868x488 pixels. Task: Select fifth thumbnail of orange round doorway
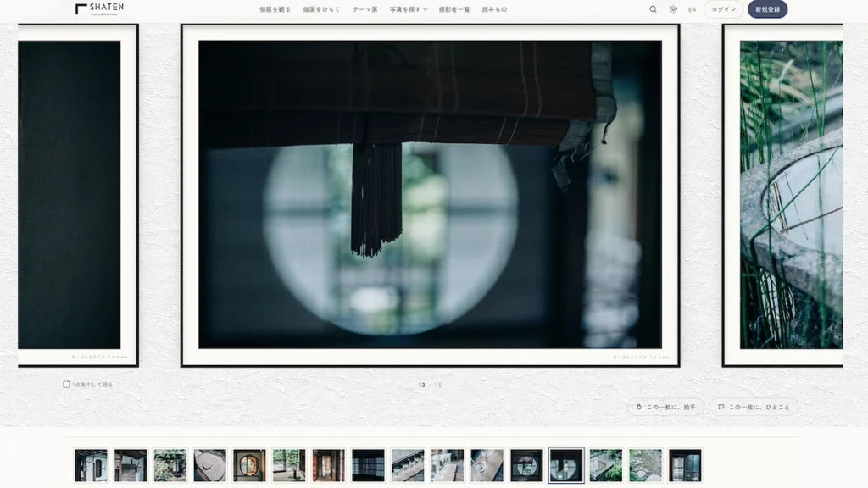click(250, 465)
